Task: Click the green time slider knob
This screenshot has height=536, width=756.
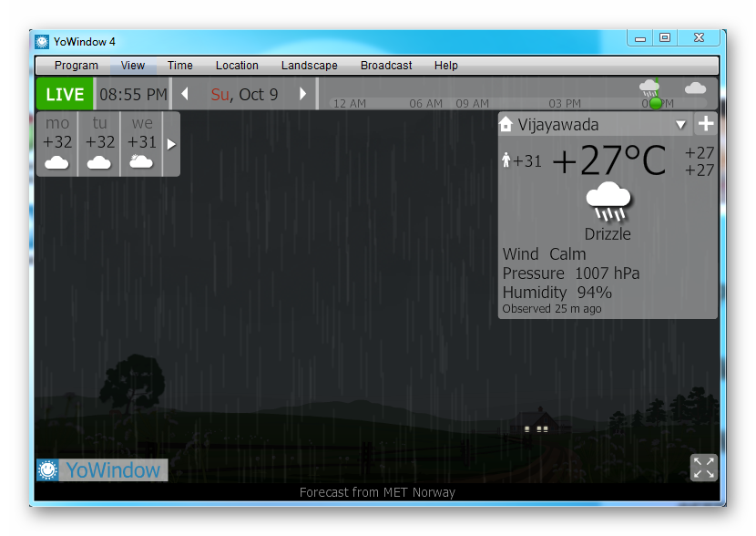Action: click(x=656, y=103)
